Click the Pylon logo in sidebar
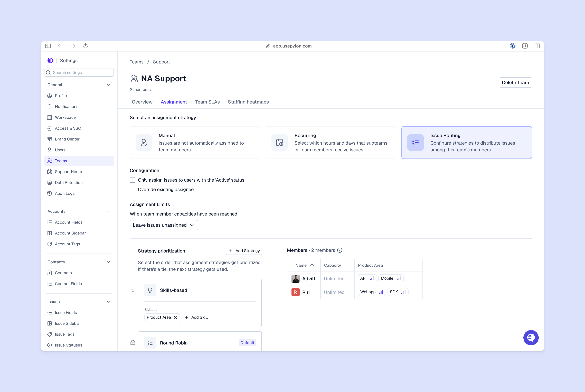Viewport: 585px width, 392px height. [x=50, y=61]
